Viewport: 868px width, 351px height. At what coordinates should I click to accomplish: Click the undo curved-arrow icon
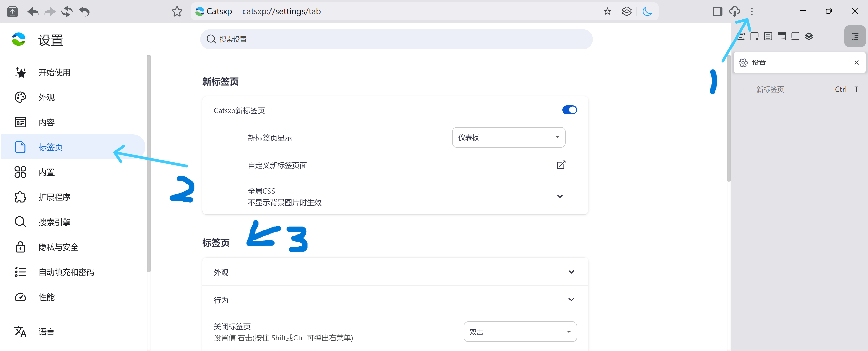pyautogui.click(x=84, y=11)
